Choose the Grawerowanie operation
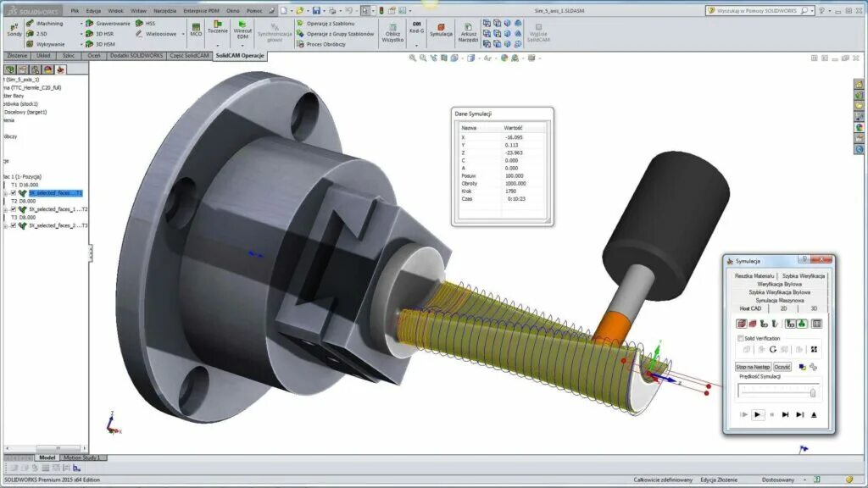The width and height of the screenshot is (868, 488). point(108,23)
